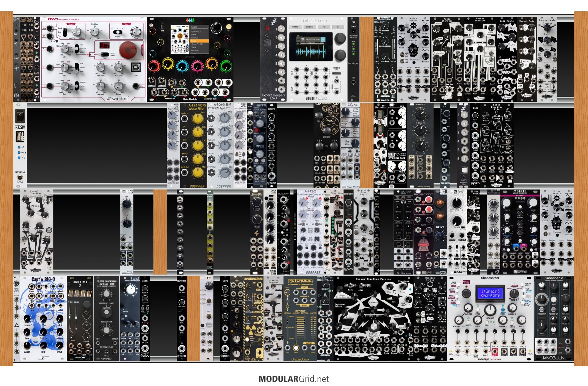Click the DRIVE knob on Twin Drive module

pyautogui.click(x=440, y=236)
